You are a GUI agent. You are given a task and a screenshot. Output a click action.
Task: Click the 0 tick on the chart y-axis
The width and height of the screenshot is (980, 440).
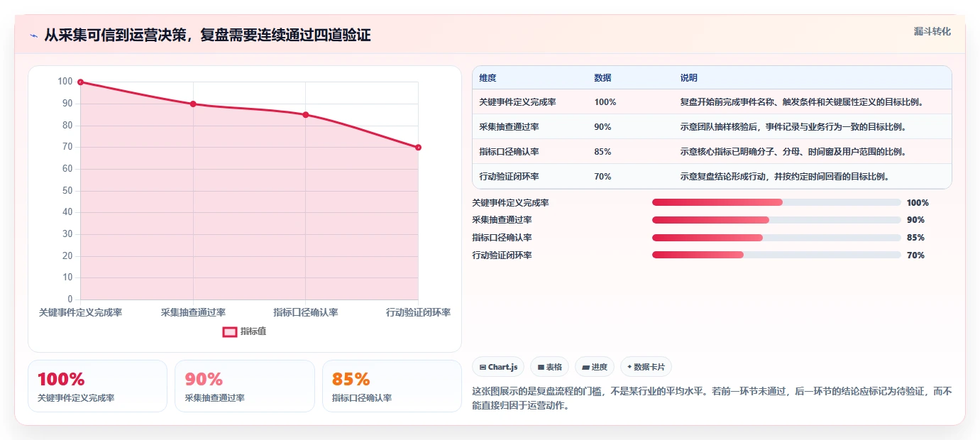click(70, 299)
